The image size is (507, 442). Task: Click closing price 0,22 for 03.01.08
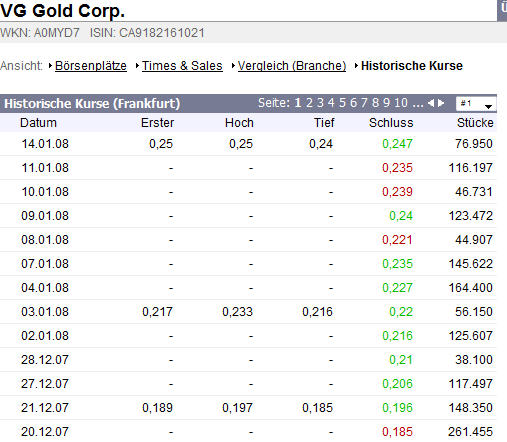click(401, 312)
